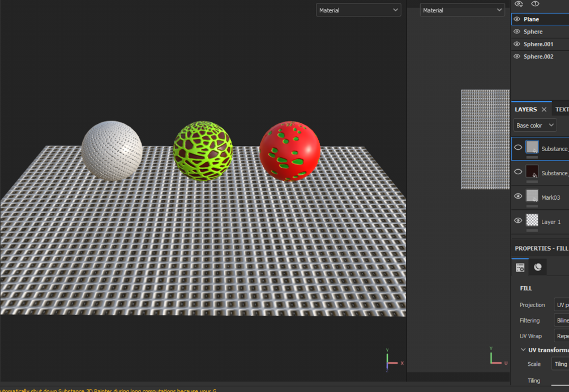Select the Mark03 layer name
This screenshot has height=392, width=569.
pyautogui.click(x=550, y=197)
